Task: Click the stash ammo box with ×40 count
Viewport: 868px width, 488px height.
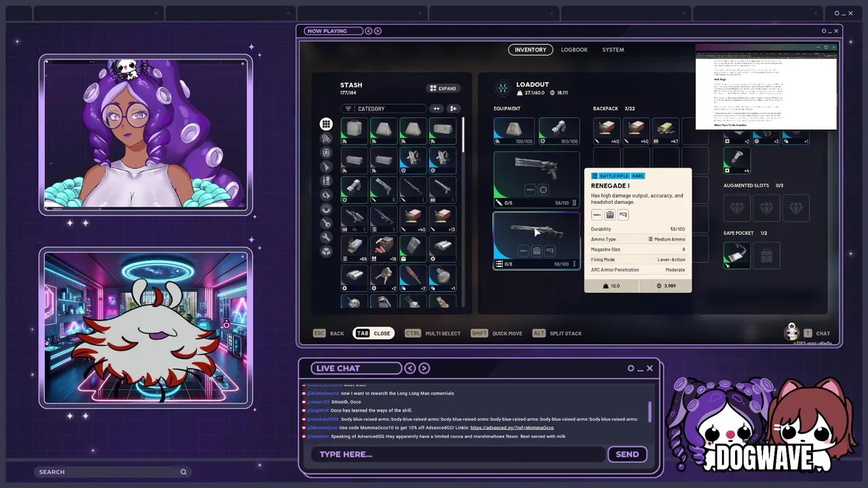Action: (413, 218)
